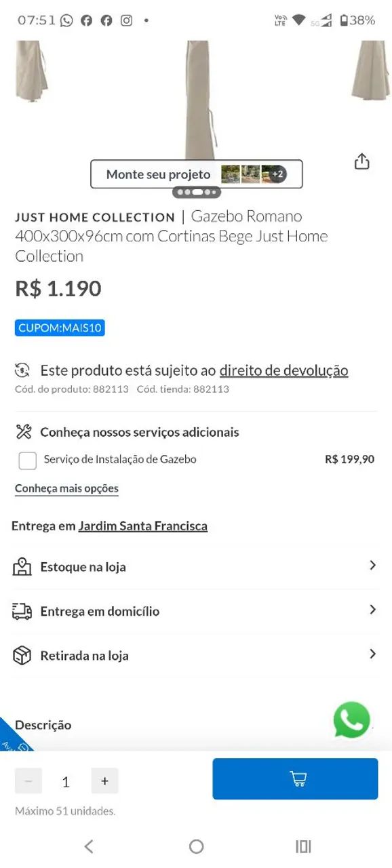Change delivery location Jardim Santa Francisca
This screenshot has width=392, height=868.
tap(143, 526)
